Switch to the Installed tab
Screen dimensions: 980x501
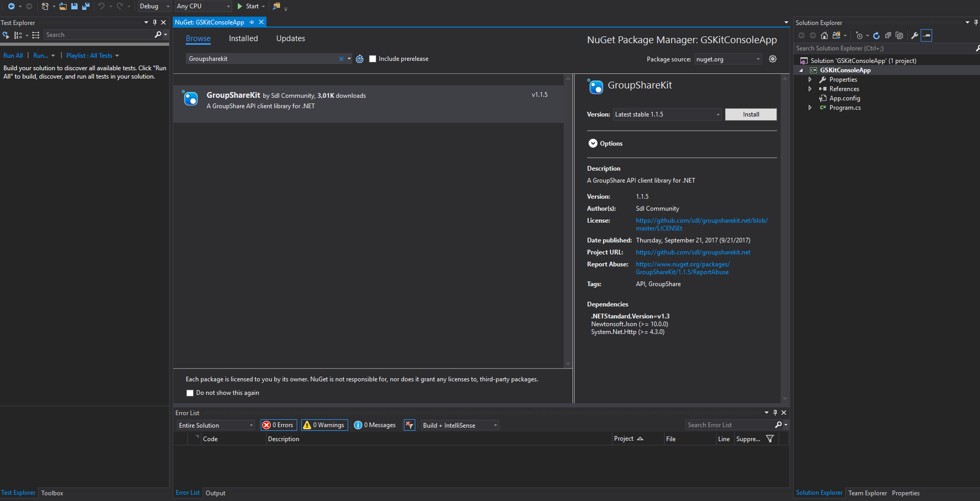(x=244, y=38)
